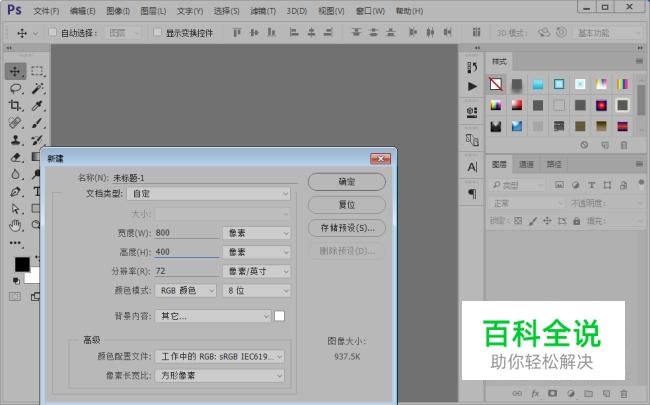This screenshot has width=650, height=405.
Task: Click the 复位 button
Action: click(347, 205)
